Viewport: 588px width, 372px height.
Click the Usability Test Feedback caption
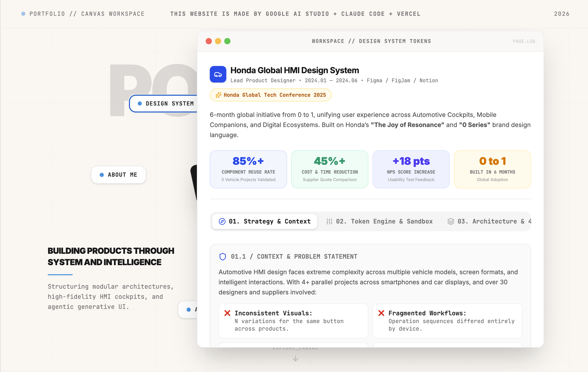411,180
